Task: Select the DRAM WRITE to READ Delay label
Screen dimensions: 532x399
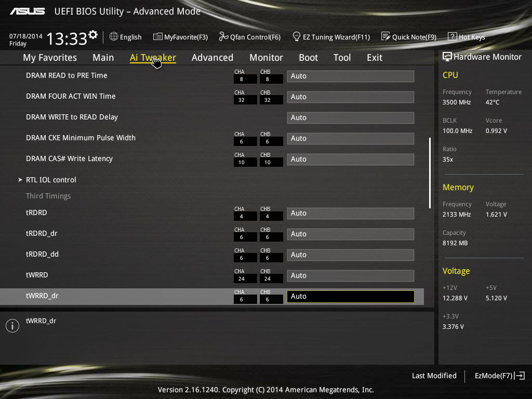Action: (72, 117)
